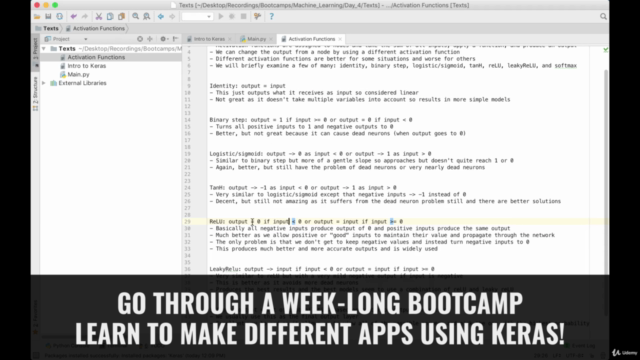
Task: Click the Run play icon
Action: tap(221, 16)
